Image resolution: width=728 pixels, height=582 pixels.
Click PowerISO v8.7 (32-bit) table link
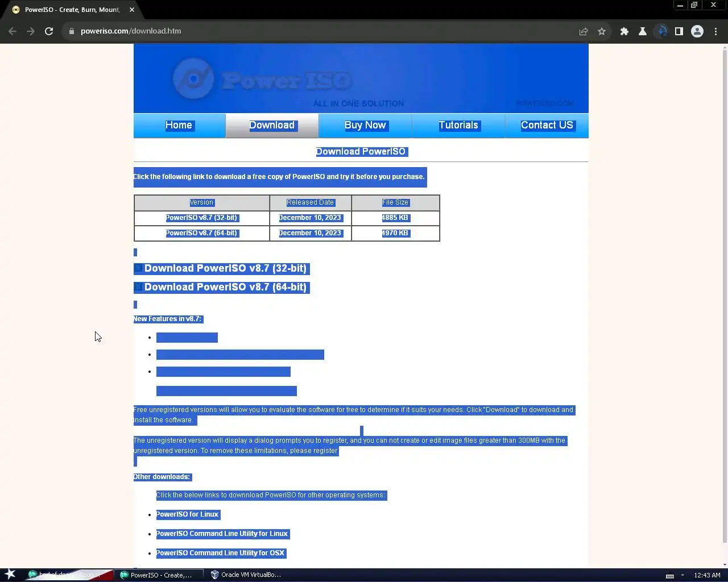coord(201,218)
